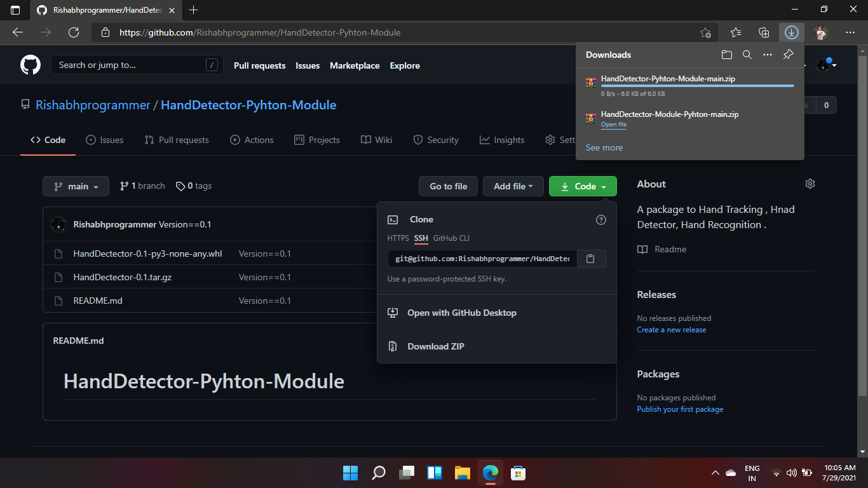The image size is (868, 488).
Task: Open downloads folder in Downloads panel
Action: (727, 55)
